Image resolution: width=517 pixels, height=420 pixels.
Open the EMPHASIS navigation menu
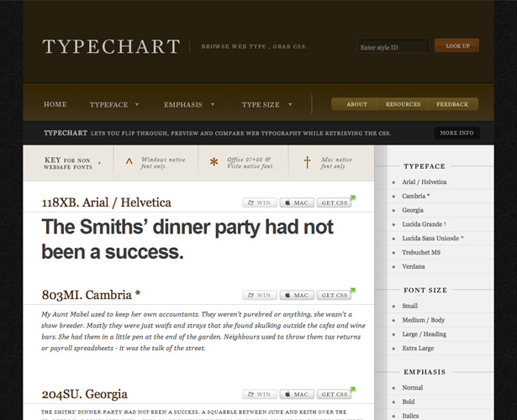click(x=183, y=105)
